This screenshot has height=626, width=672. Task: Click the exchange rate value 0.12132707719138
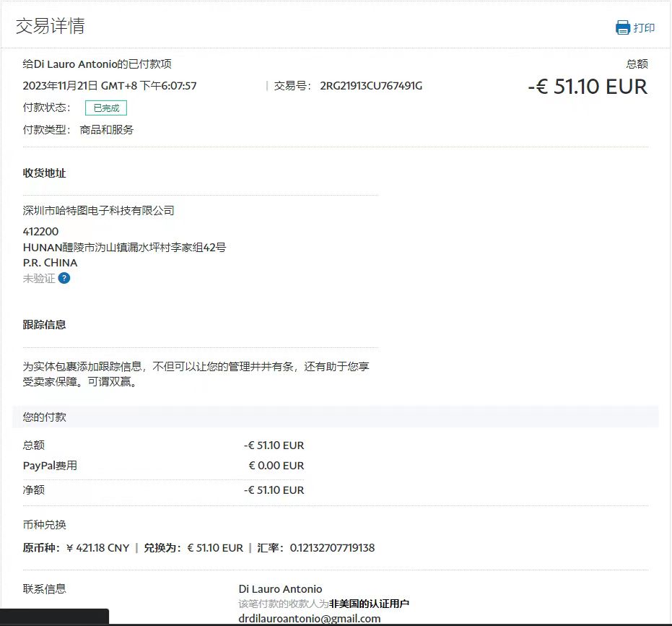coord(332,548)
